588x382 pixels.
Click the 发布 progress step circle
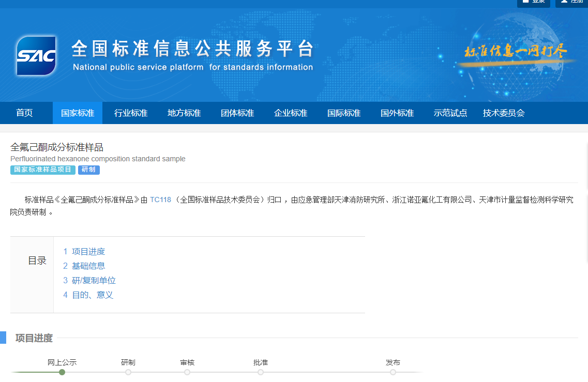pos(393,372)
